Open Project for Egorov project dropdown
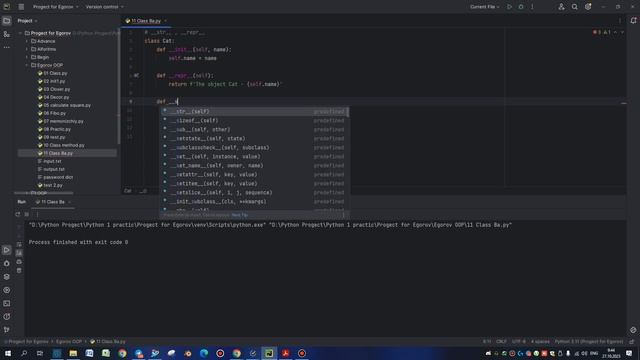 [x=56, y=7]
